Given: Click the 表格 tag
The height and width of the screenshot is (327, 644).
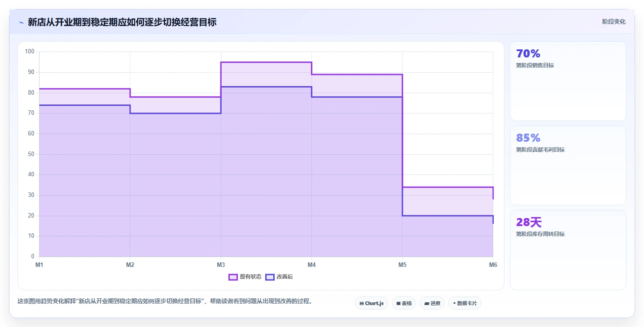Looking at the screenshot, I should (404, 303).
